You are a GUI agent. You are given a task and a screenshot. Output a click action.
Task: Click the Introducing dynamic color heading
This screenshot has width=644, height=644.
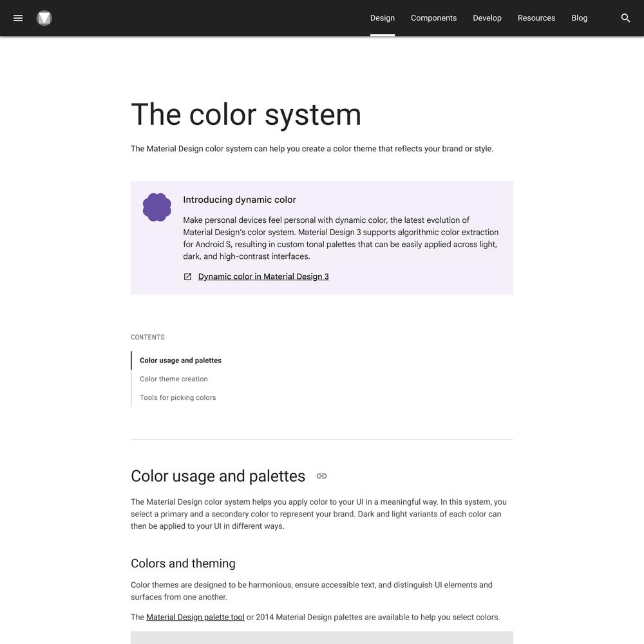click(240, 200)
